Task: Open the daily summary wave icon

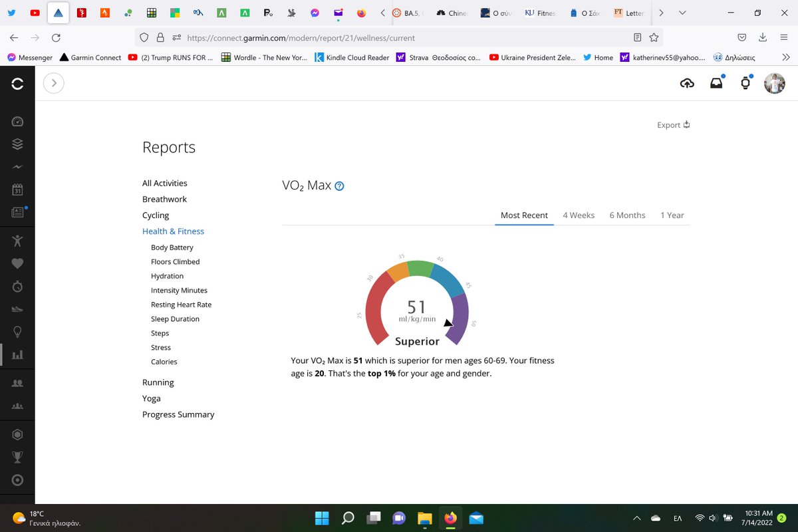Action: click(17, 167)
